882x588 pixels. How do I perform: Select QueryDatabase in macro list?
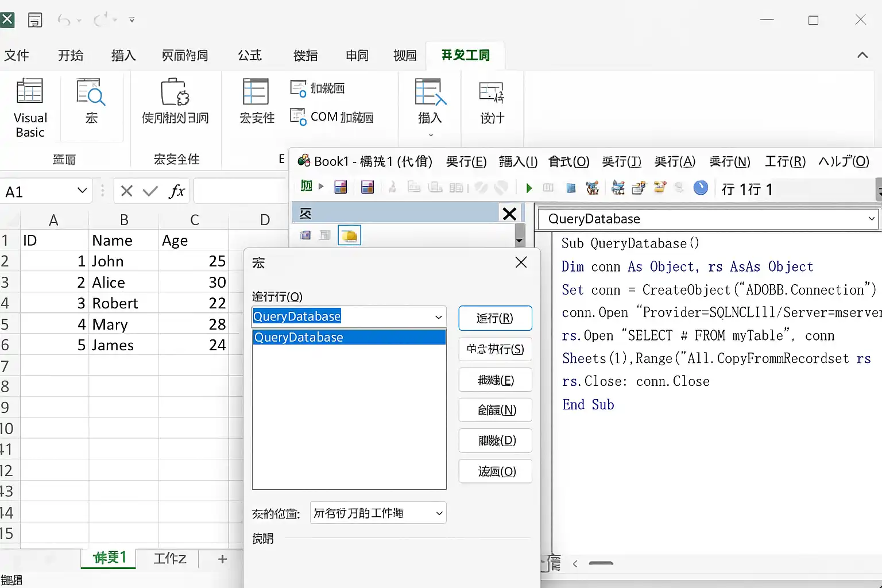tap(349, 337)
